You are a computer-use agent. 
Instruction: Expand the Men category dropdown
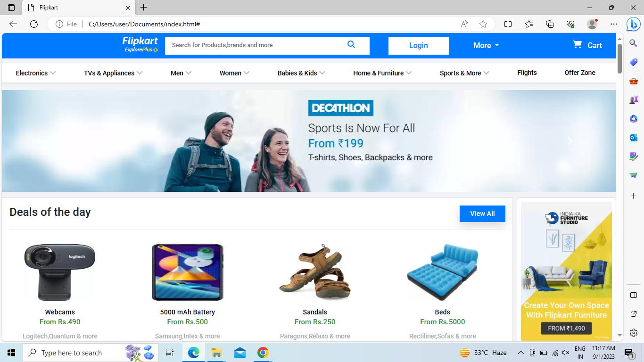point(181,73)
